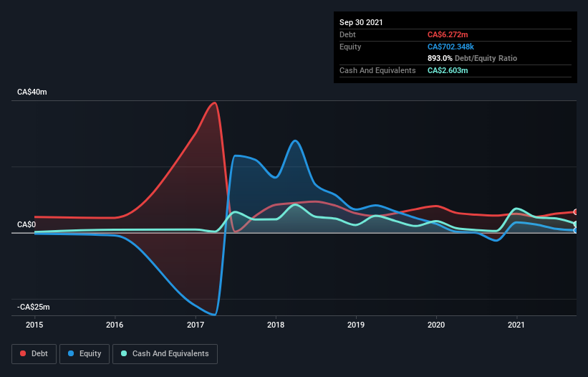
Task: Click the 893.0% Debt/Equity Ratio text
Action: click(x=472, y=58)
